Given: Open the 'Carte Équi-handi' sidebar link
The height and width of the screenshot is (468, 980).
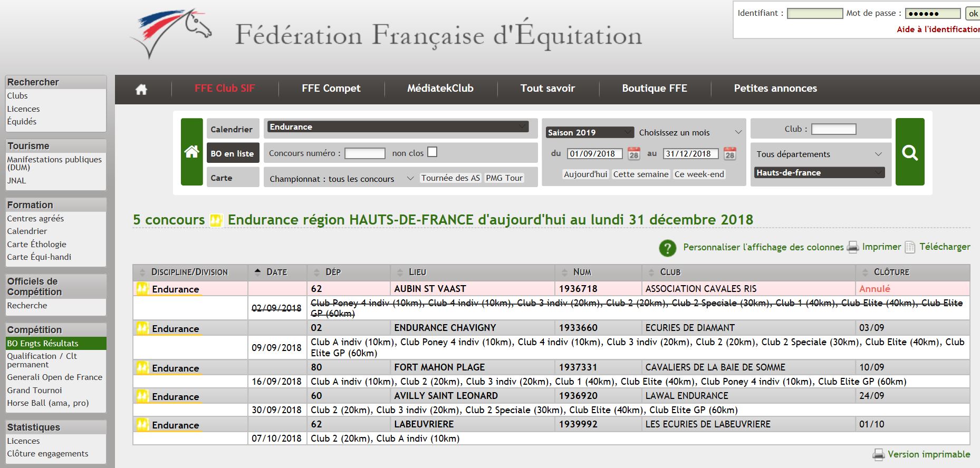Looking at the screenshot, I should pos(39,257).
